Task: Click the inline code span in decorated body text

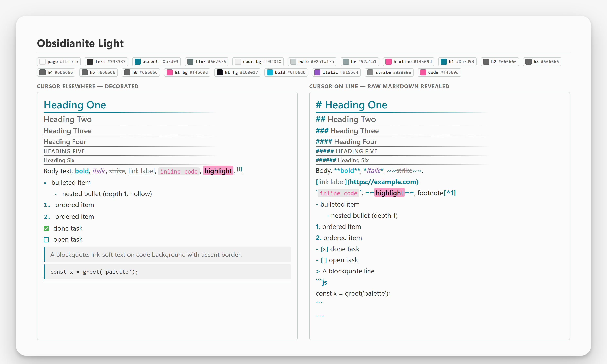Action: (x=179, y=171)
